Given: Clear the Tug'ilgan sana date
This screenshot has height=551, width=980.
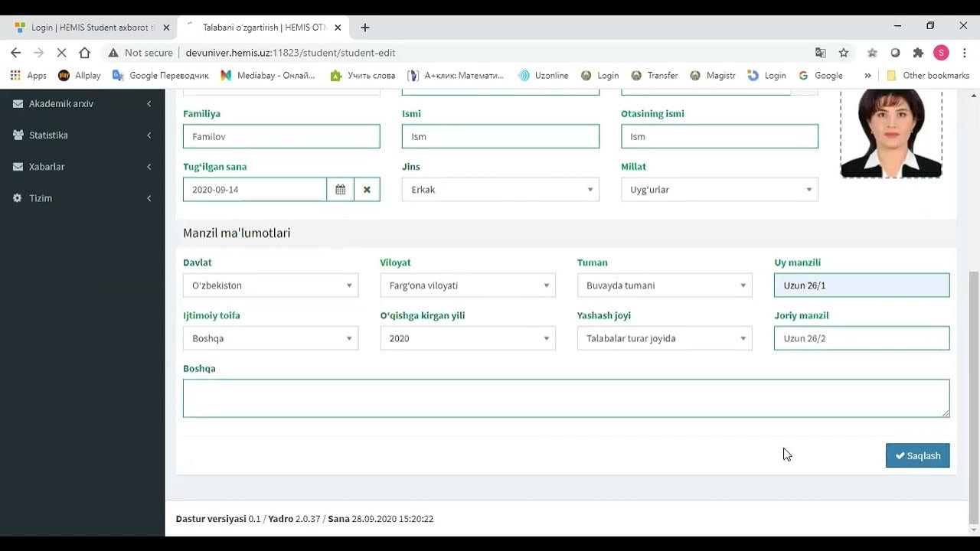Looking at the screenshot, I should 367,190.
